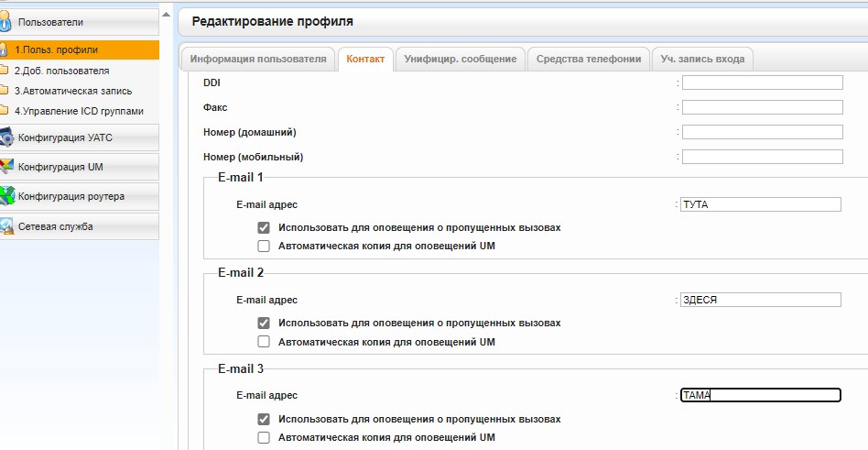
Task: Click the Конфигурация UM mail icon
Action: tap(6, 167)
